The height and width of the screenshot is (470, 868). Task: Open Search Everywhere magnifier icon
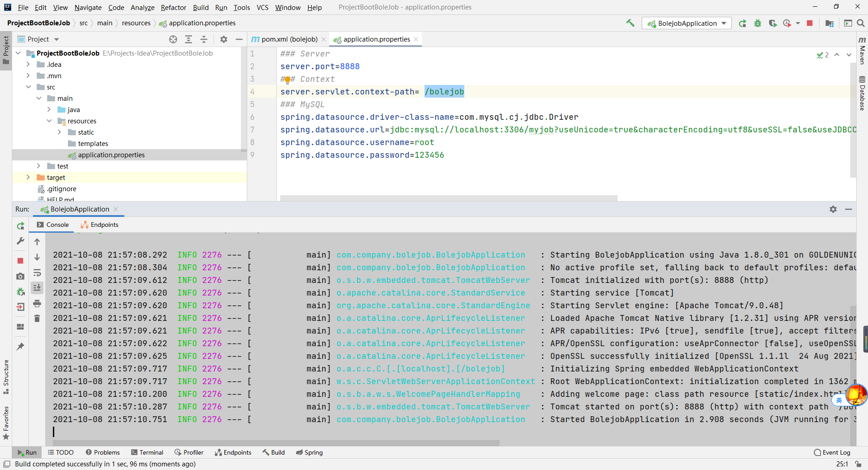[x=861, y=23]
